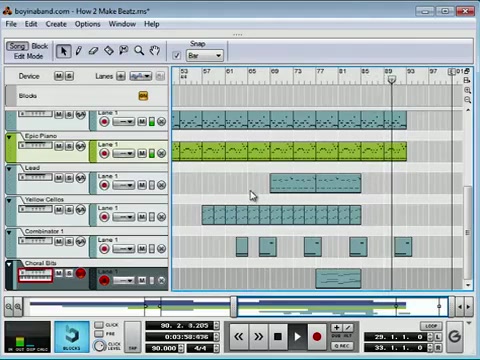Image resolution: width=480 pixels, height=360 pixels.
Task: Select the Pencil tool
Action: (x=79, y=51)
